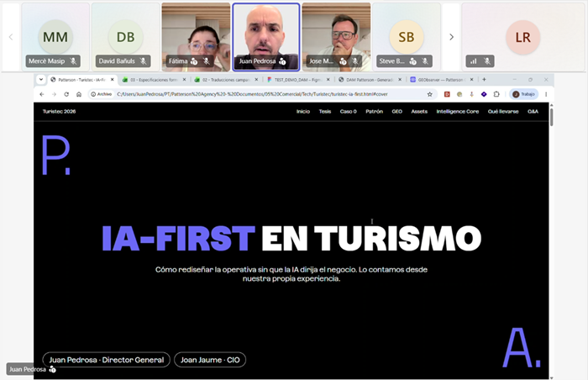This screenshot has height=380, width=588.
Task: Click muted mic icon on Steve B. tile
Action: 424,61
